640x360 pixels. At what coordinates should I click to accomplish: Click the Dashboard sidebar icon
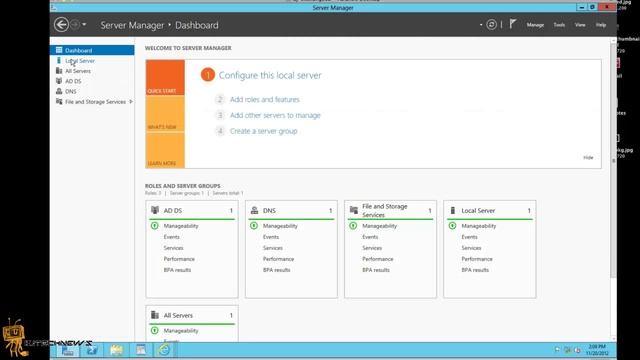pyautogui.click(x=59, y=50)
